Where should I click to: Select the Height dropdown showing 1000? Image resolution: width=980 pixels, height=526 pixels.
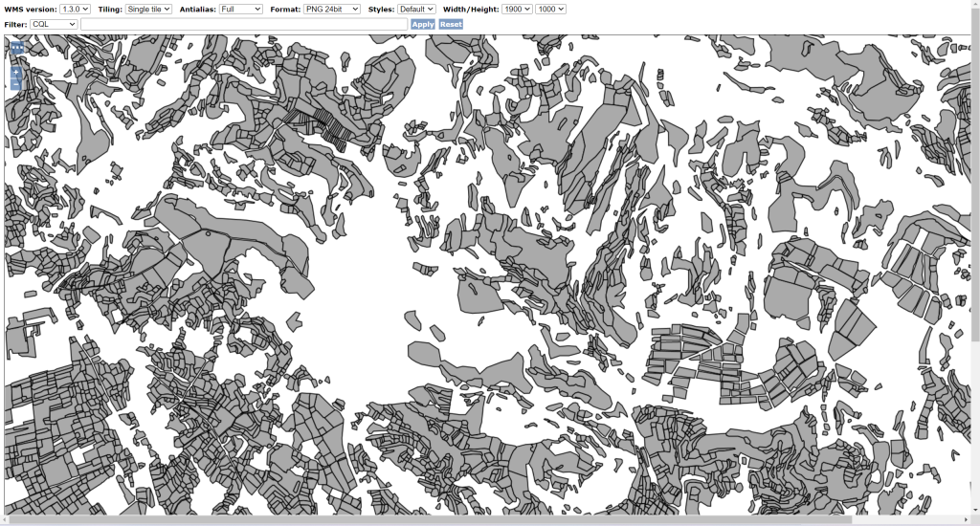551,9
